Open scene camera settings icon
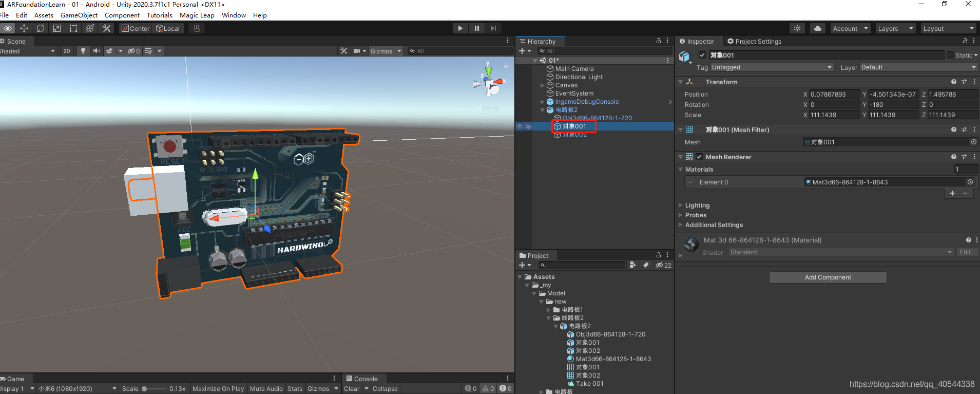980x394 pixels. pos(357,51)
